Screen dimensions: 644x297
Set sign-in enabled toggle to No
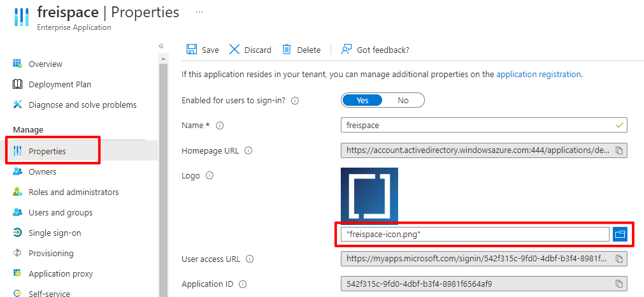tap(403, 100)
